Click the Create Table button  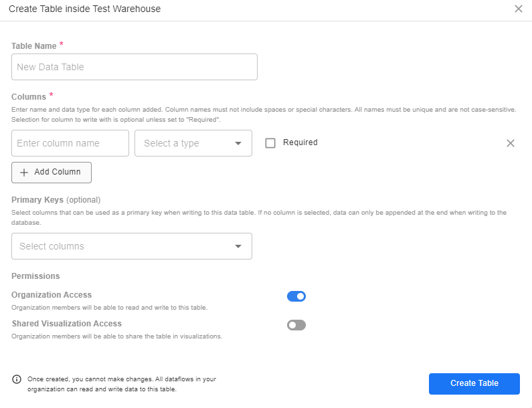point(474,383)
